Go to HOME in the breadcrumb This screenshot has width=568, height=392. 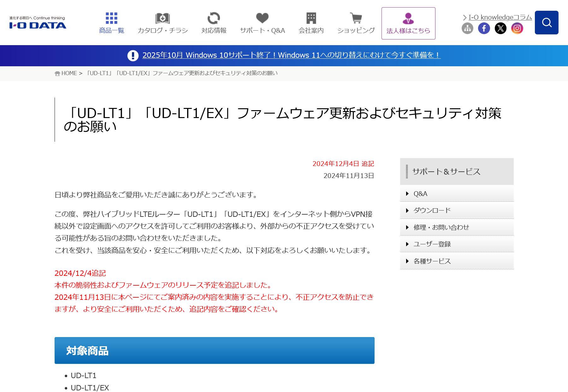(x=69, y=73)
